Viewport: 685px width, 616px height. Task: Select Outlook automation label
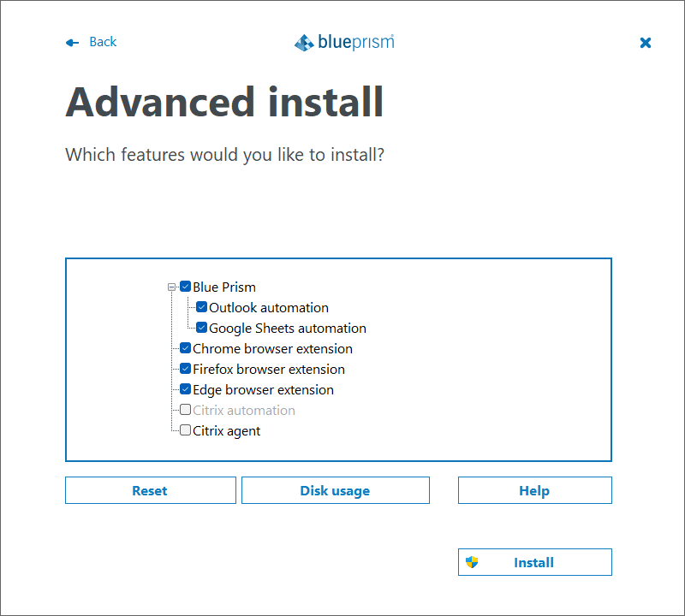(269, 308)
